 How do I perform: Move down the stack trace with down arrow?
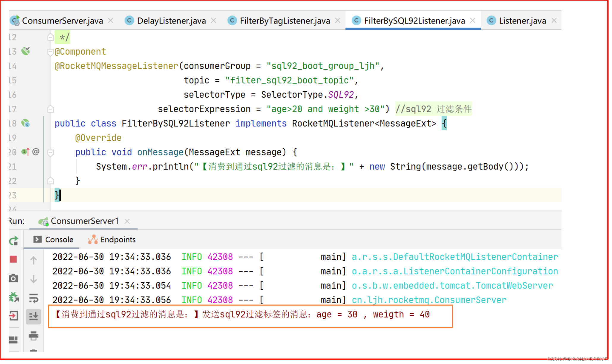tap(34, 279)
